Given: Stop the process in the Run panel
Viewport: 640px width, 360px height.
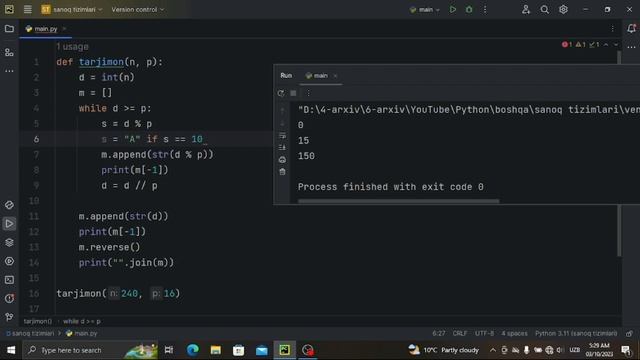Looking at the screenshot, I should tap(293, 93).
